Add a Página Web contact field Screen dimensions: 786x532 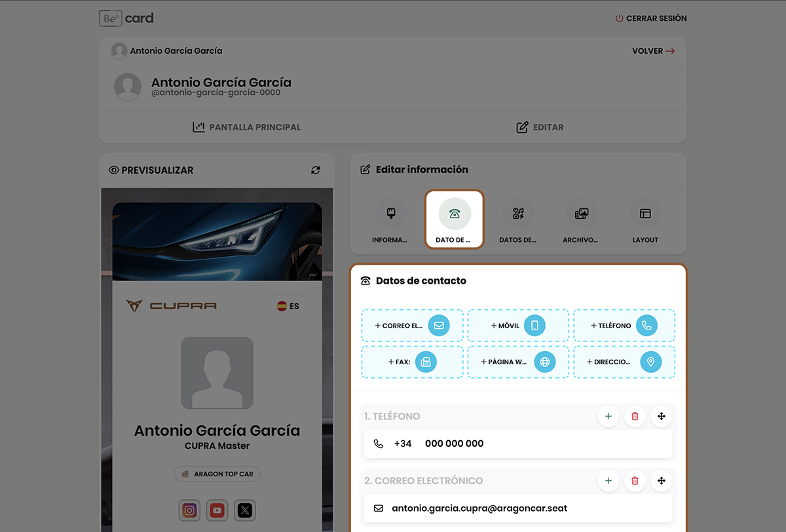517,362
